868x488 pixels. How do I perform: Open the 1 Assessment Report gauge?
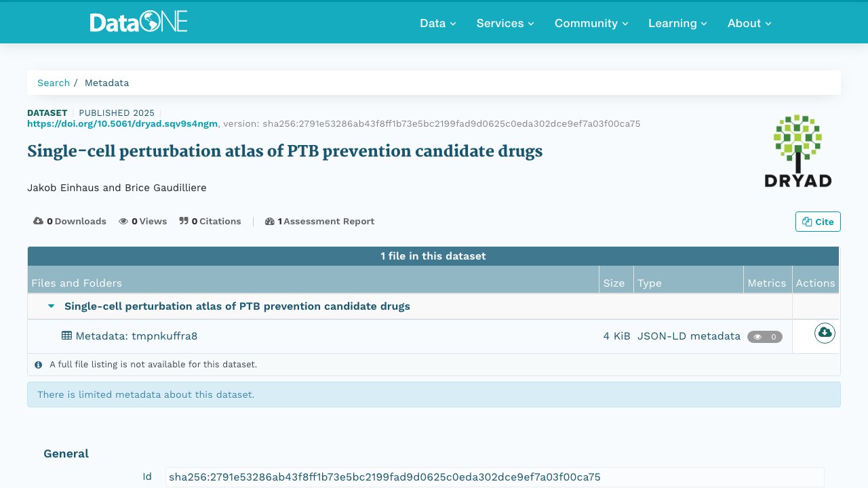tap(319, 221)
